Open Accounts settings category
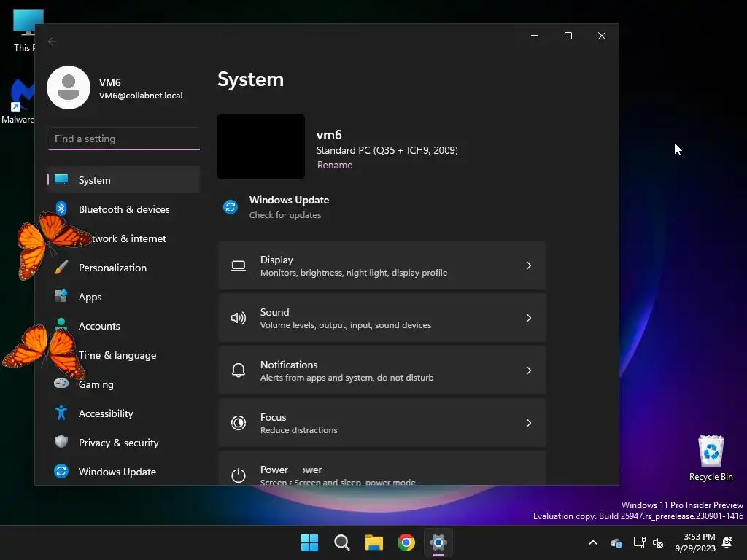The image size is (747, 560). pos(123,326)
